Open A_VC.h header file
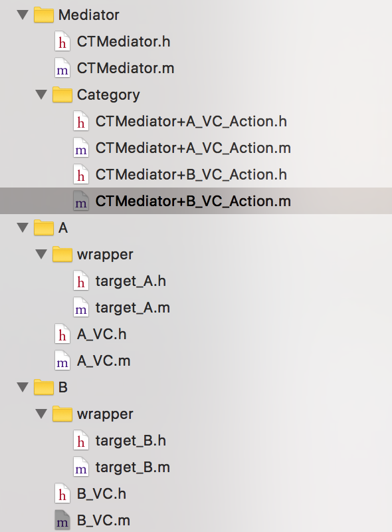The image size is (392, 532). tap(102, 334)
